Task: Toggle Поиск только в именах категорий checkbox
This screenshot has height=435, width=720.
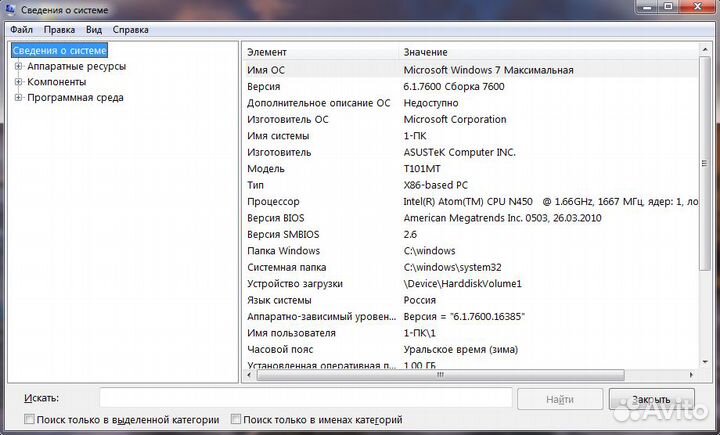Action: coord(236,419)
